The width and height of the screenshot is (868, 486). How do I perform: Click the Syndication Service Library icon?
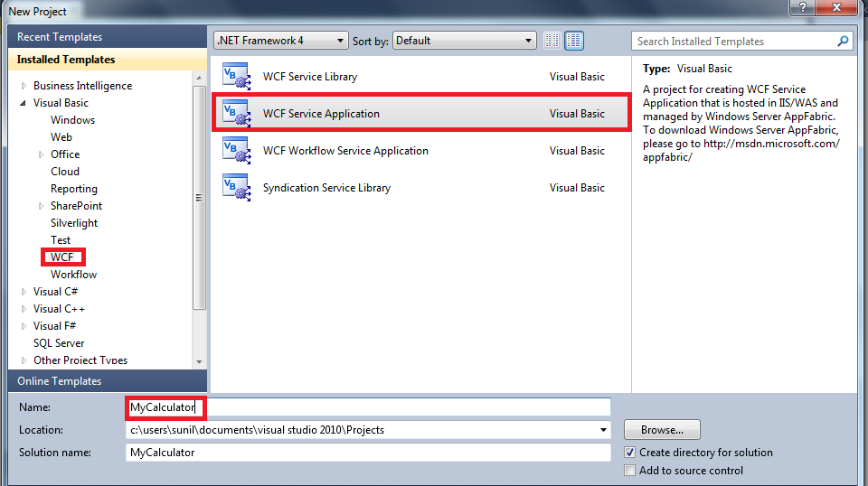(x=236, y=187)
